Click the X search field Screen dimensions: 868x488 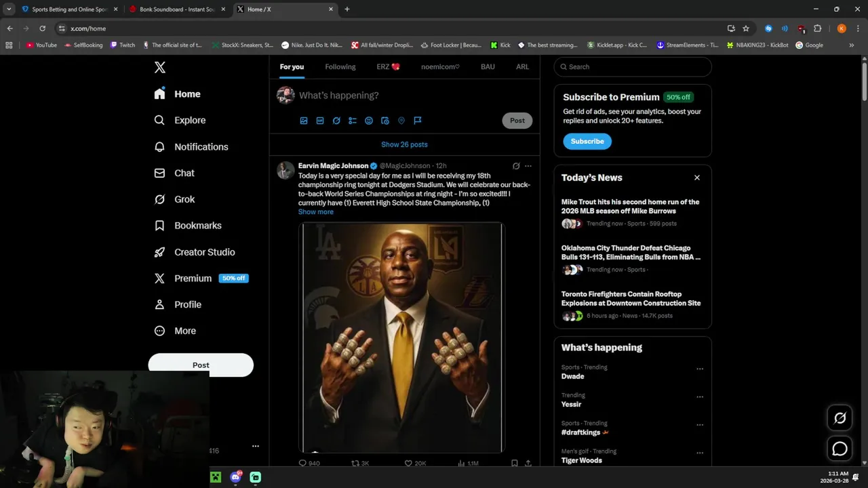pyautogui.click(x=633, y=67)
